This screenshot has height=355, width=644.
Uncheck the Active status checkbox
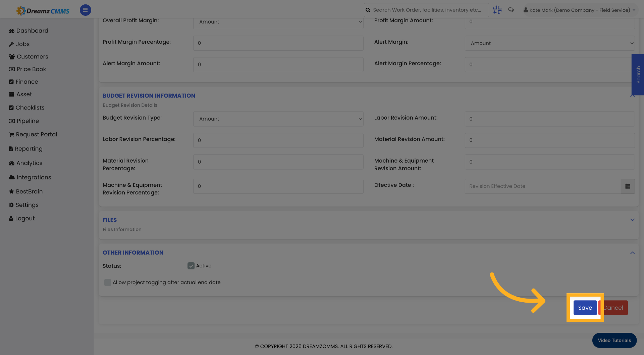[191, 266]
